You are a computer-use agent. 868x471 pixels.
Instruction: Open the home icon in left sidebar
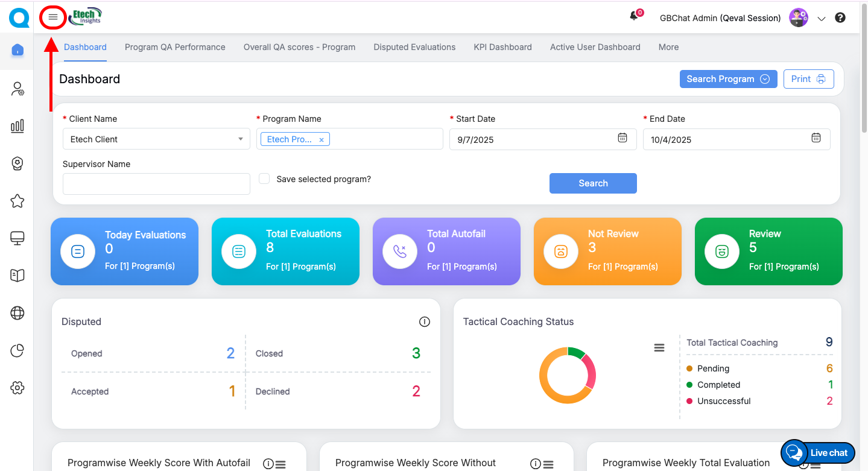pyautogui.click(x=17, y=50)
